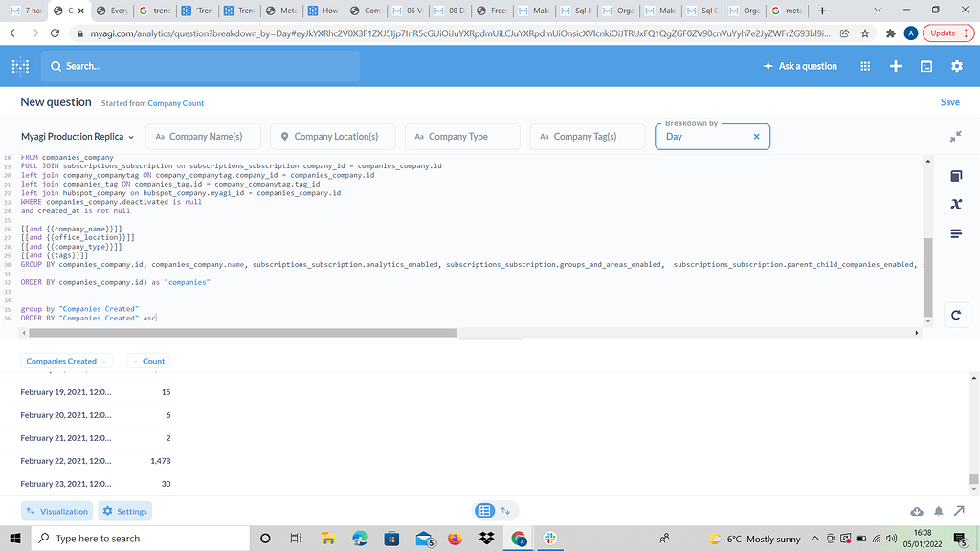Open sharing arrow icon

[x=959, y=511]
